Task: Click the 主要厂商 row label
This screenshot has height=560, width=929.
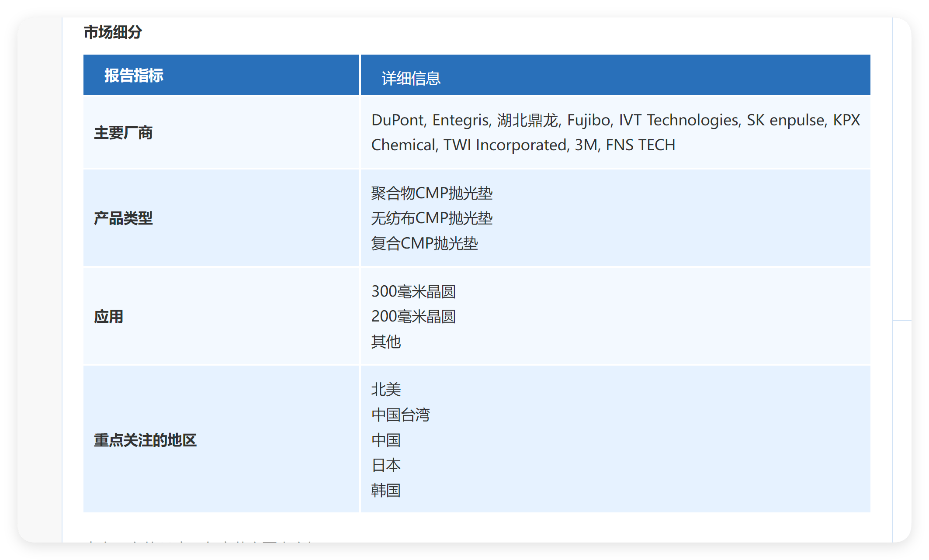Action: [123, 133]
